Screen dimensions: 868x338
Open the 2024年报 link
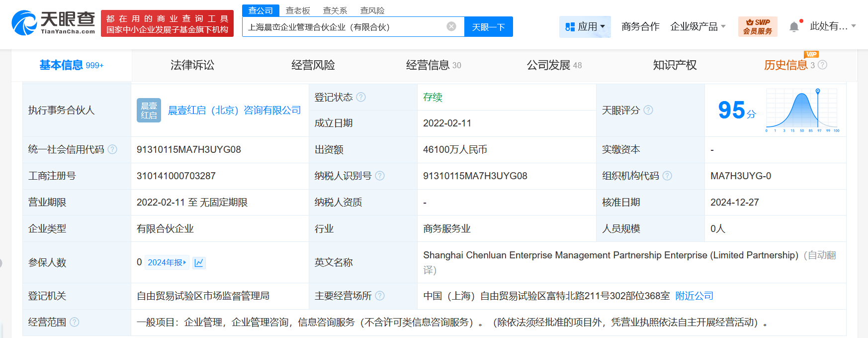point(167,262)
